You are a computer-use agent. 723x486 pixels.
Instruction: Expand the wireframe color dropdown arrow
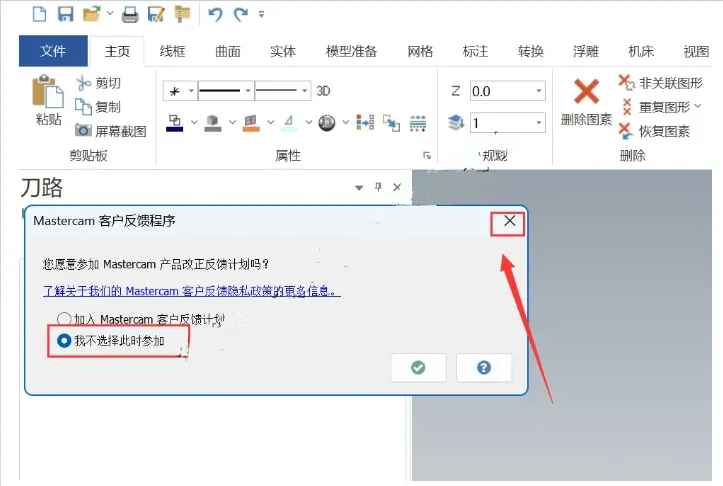tap(194, 123)
